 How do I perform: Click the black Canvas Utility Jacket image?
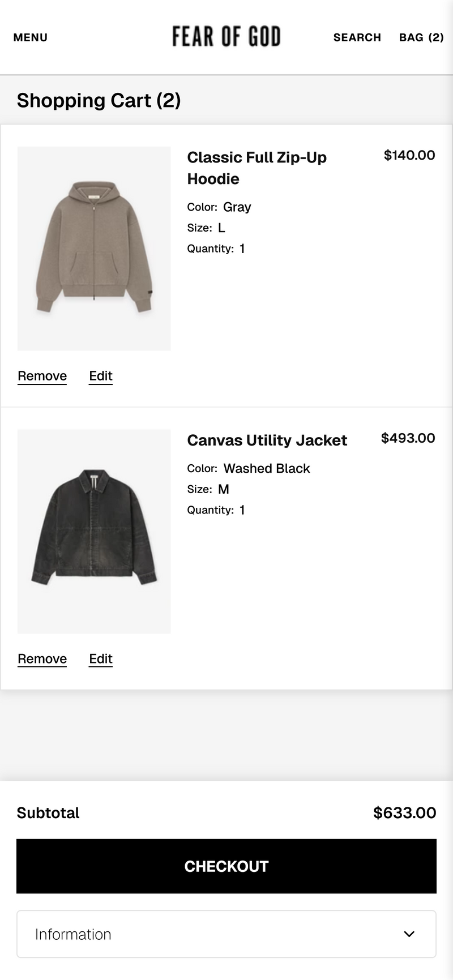point(94,531)
